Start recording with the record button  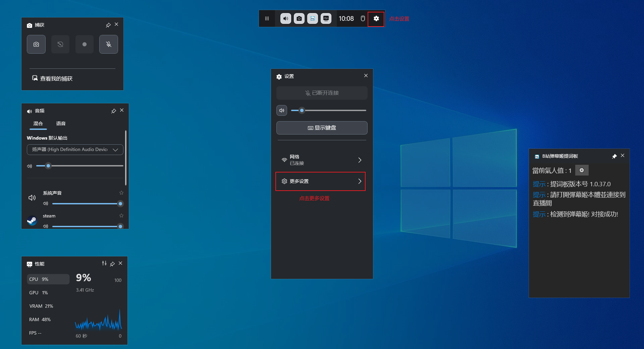(x=85, y=44)
